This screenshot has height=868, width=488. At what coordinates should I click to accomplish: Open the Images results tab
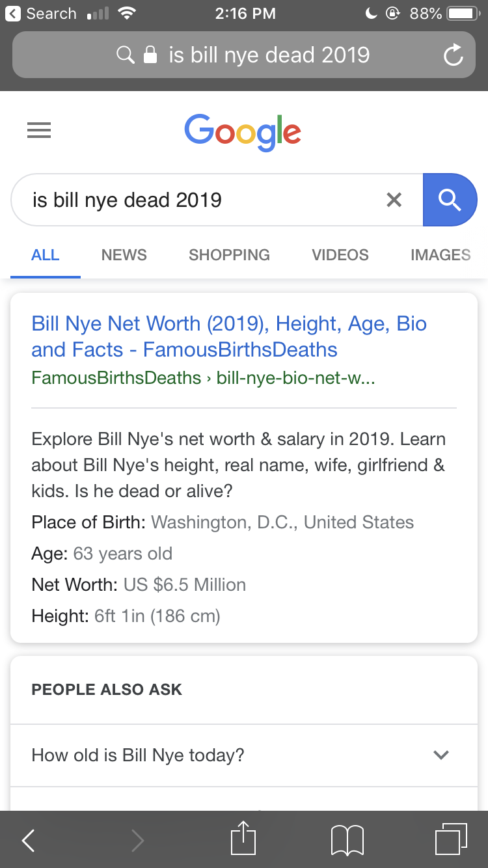tap(440, 255)
